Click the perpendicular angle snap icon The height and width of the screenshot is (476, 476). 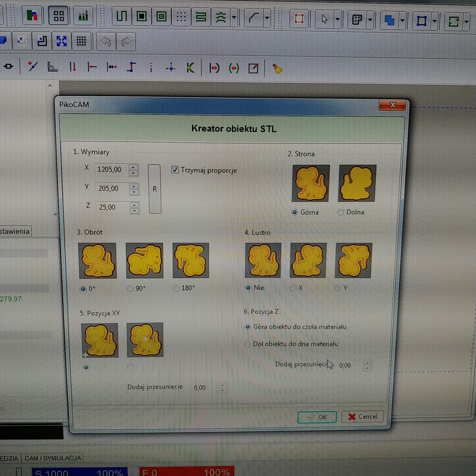click(x=53, y=67)
